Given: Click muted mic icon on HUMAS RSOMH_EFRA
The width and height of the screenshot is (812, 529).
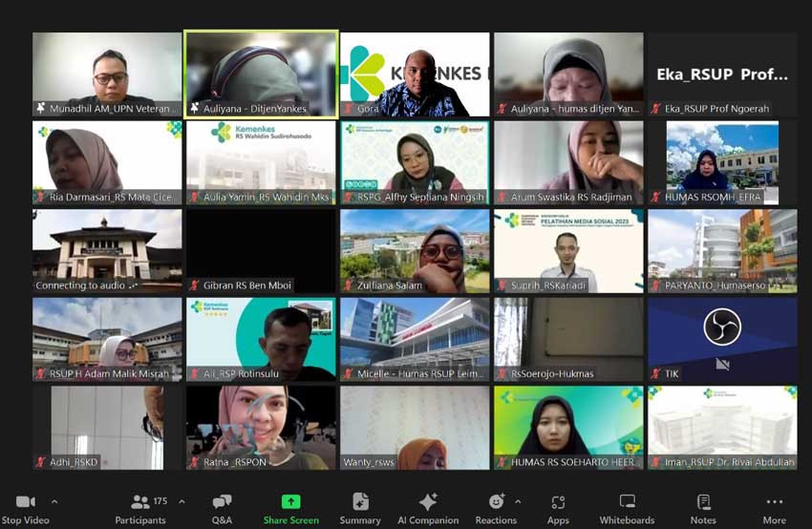Looking at the screenshot, I should [655, 198].
